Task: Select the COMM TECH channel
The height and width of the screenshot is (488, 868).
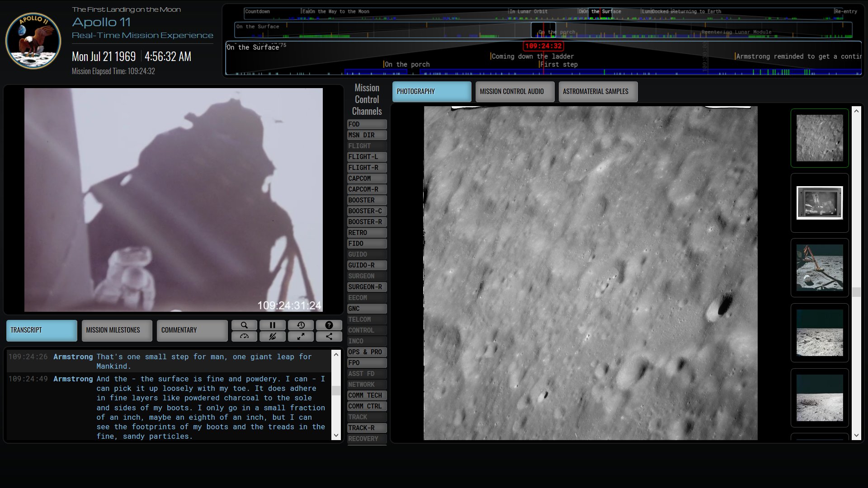Action: [x=367, y=395]
